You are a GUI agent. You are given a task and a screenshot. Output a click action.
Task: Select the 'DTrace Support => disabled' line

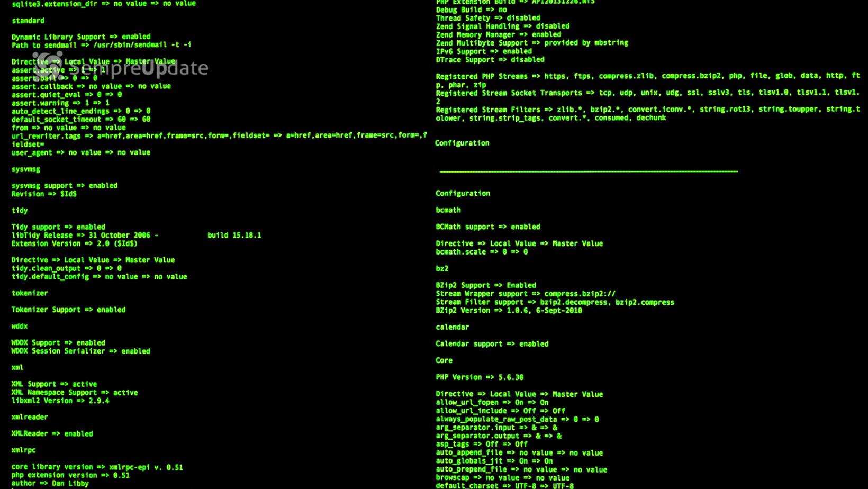(x=490, y=60)
